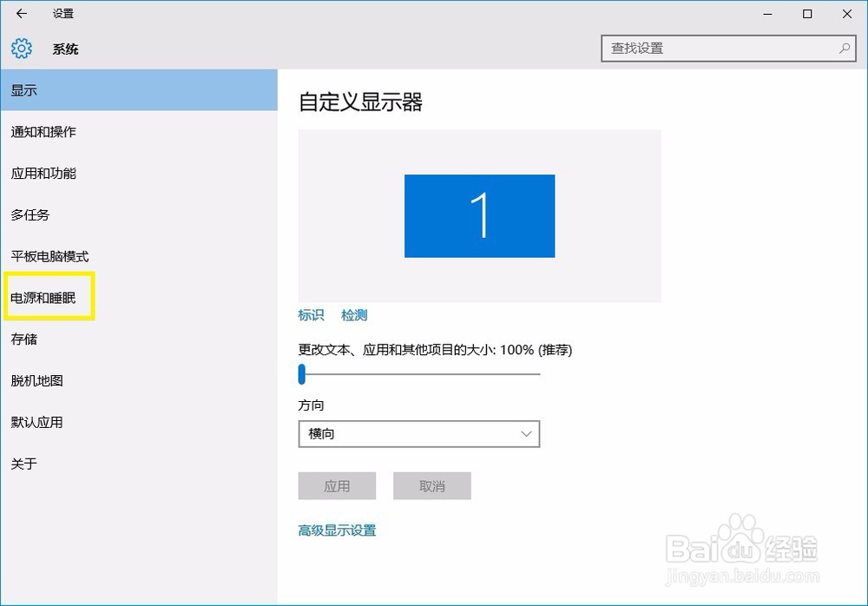
Task: Select display 1 in the monitor preview
Action: click(x=480, y=215)
